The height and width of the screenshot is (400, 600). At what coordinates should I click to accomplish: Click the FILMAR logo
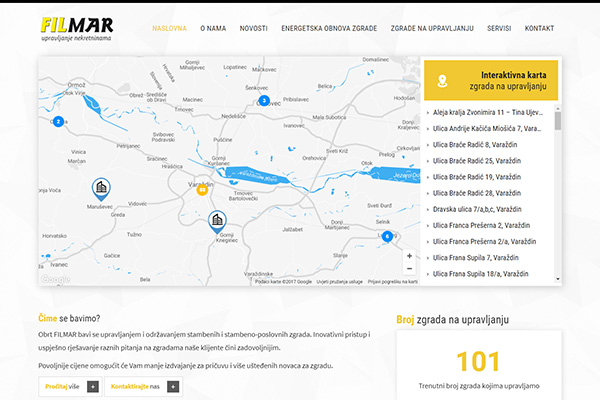pos(77,29)
